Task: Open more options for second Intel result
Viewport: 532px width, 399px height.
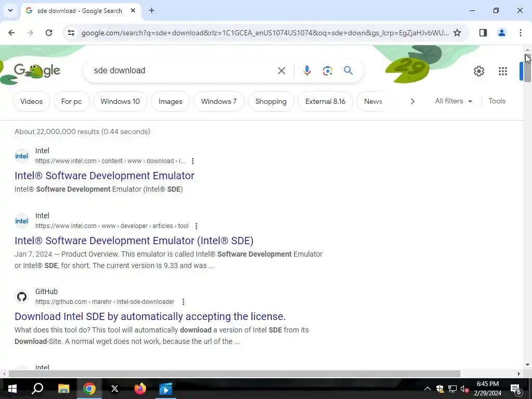Action: pos(196,226)
